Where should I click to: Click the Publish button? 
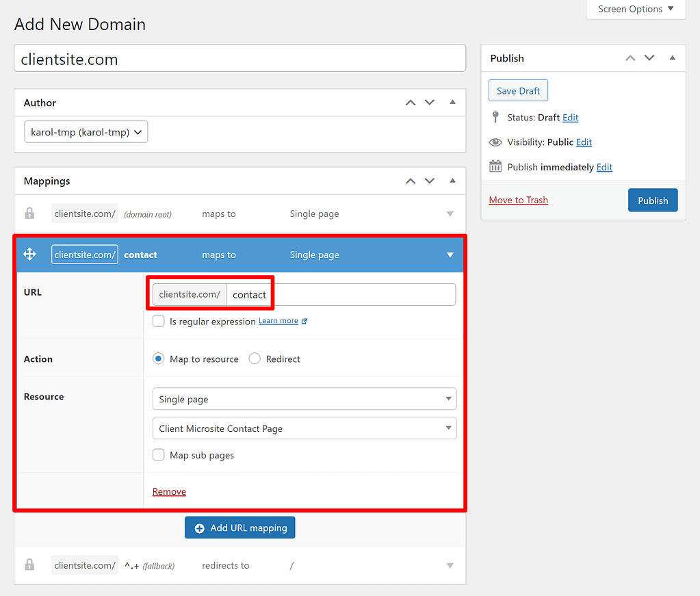[x=652, y=200]
